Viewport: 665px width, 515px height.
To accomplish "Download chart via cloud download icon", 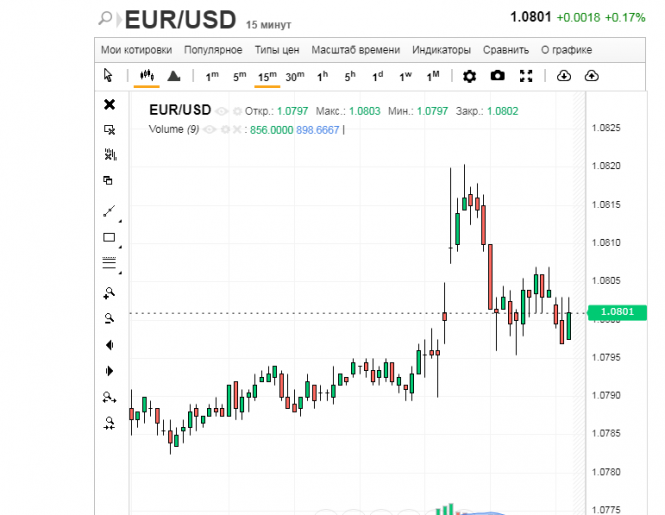I will click(563, 76).
